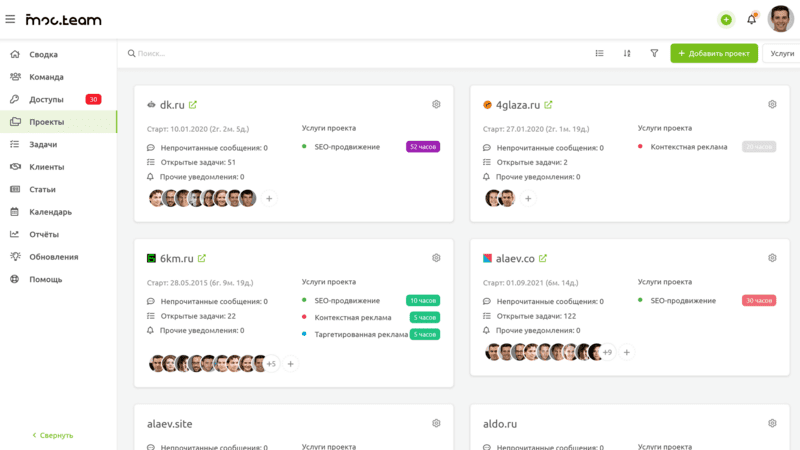Image resolution: width=800 pixels, height=450 pixels.
Task: Open dk.ru external link icon
Action: (x=192, y=105)
